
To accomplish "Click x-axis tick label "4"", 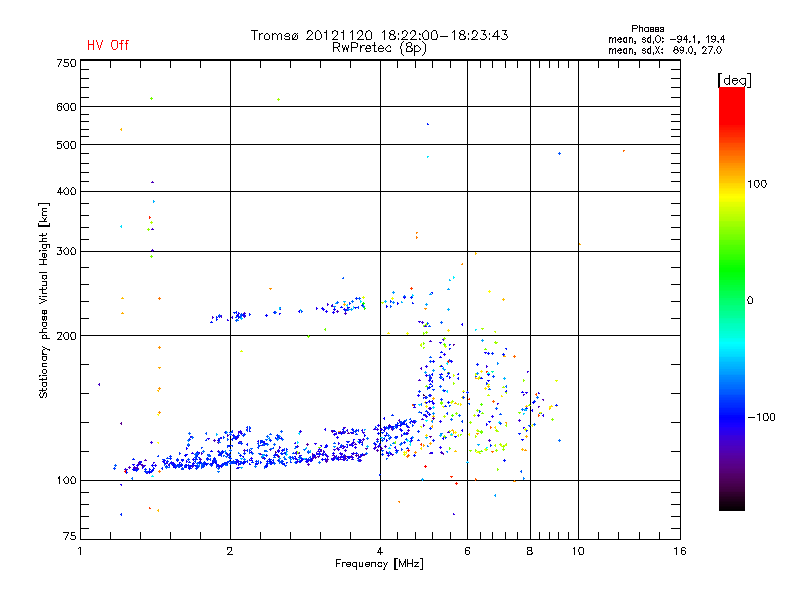I will click(x=380, y=551).
